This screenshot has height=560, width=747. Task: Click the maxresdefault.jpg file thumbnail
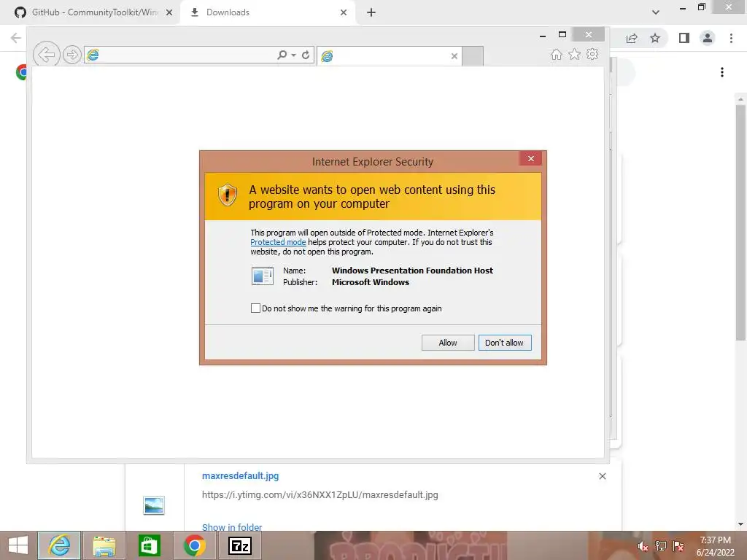154,505
